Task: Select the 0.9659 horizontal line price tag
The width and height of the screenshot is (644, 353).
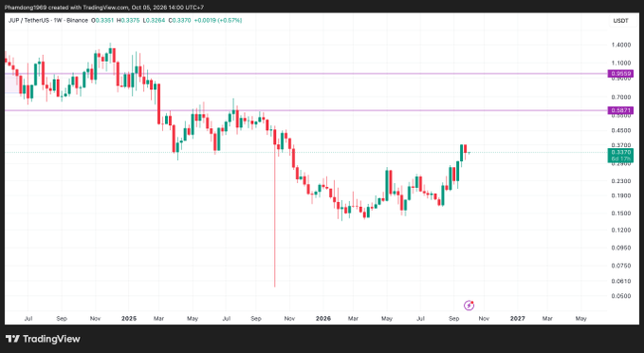Action: point(620,74)
